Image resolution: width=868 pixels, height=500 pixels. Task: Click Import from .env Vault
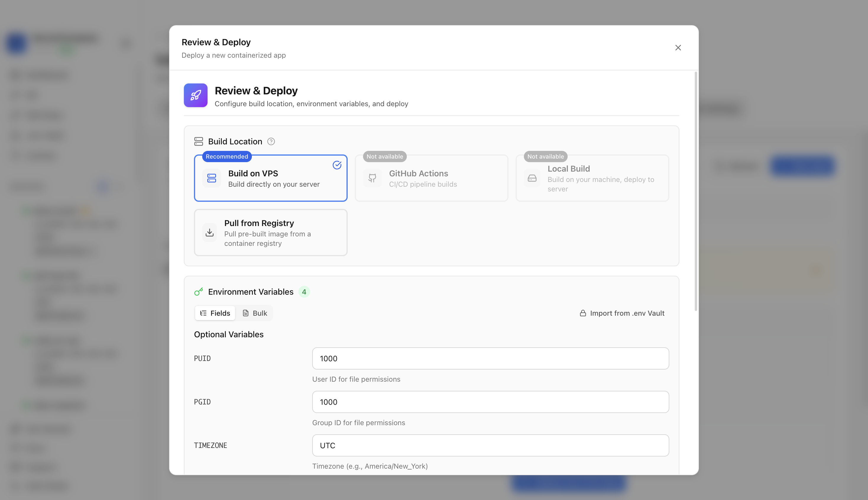[622, 313]
